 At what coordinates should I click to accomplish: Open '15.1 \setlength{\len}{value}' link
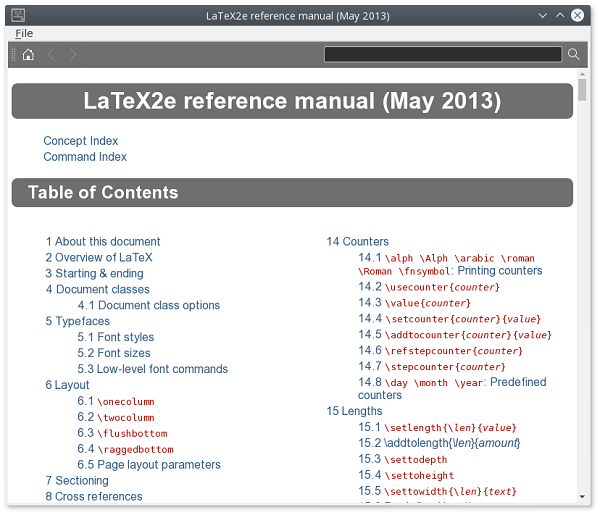tap(437, 427)
